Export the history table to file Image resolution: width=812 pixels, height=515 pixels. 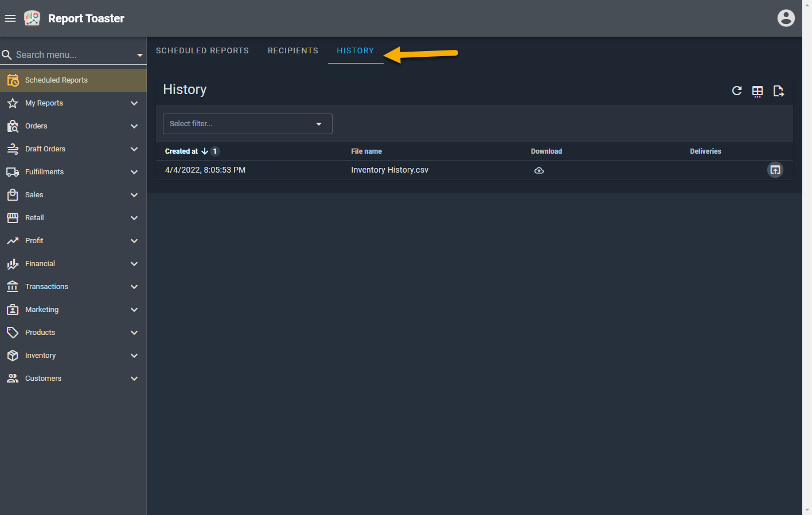pos(778,91)
